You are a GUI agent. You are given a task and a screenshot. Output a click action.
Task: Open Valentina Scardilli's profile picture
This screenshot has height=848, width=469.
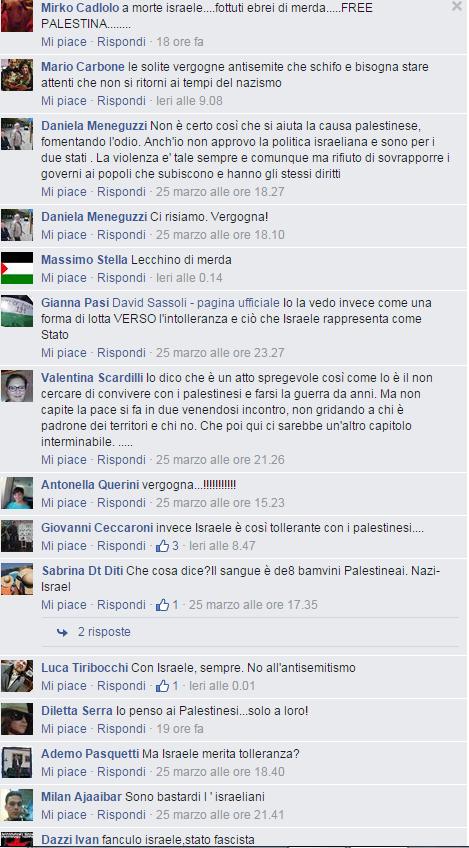pos(17,386)
